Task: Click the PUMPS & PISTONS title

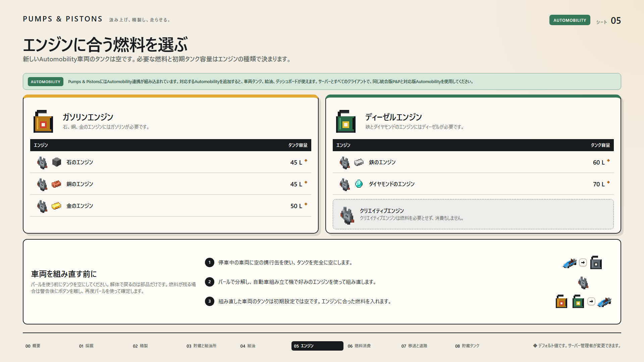Action: tap(63, 19)
